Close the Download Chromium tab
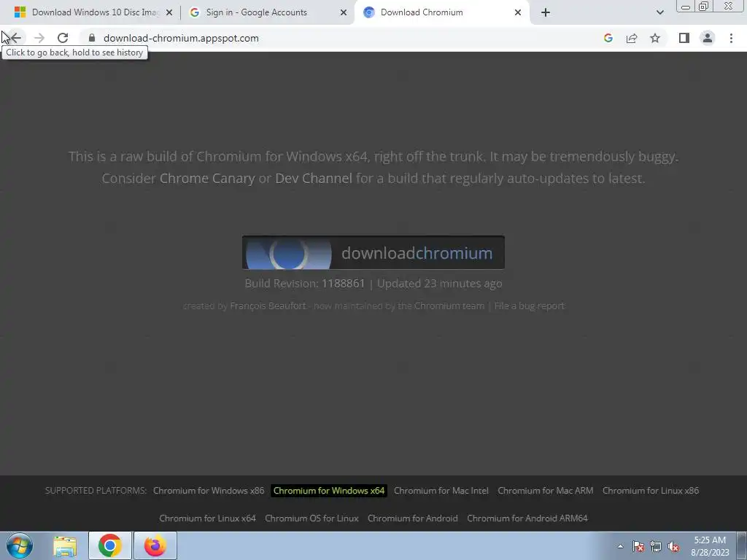The width and height of the screenshot is (747, 560). pos(518,12)
